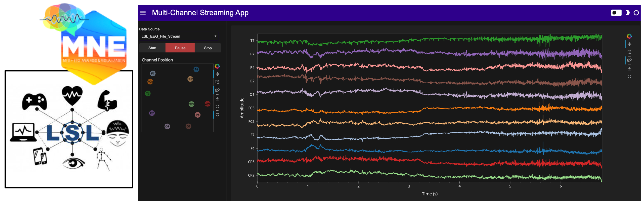Select Pan tool in Channel Position toolbar
The height and width of the screenshot is (208, 644).
click(217, 74)
